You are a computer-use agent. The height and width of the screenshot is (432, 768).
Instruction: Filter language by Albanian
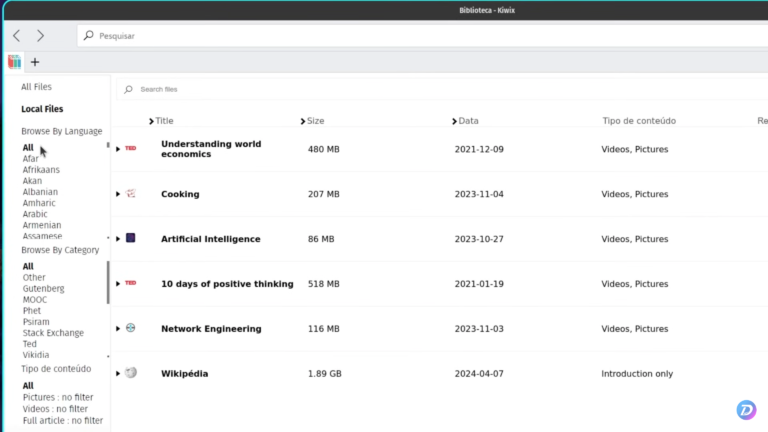tap(40, 192)
